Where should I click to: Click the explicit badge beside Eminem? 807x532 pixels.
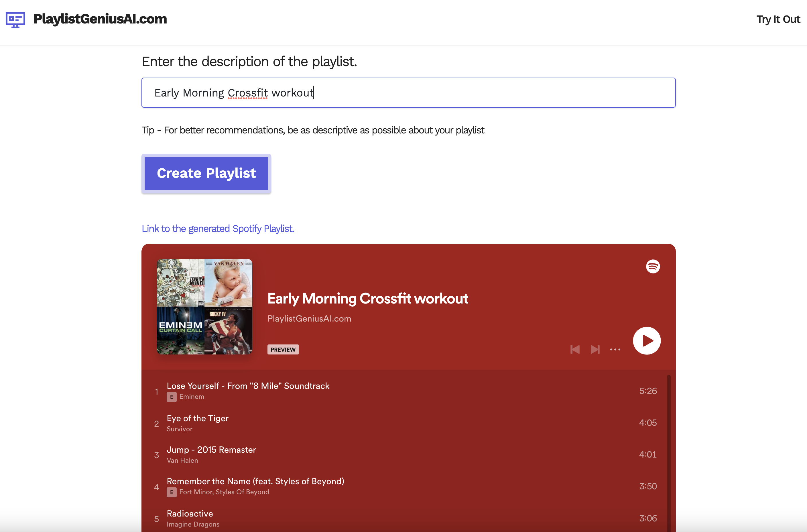click(171, 397)
